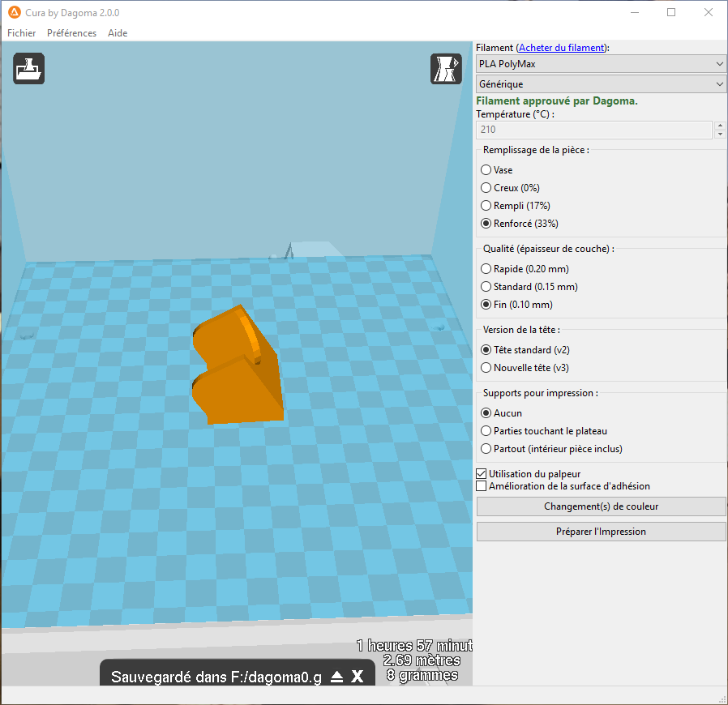Click Filament approuvé par Dagoma text
Image resolution: width=728 pixels, height=705 pixels.
tap(557, 100)
